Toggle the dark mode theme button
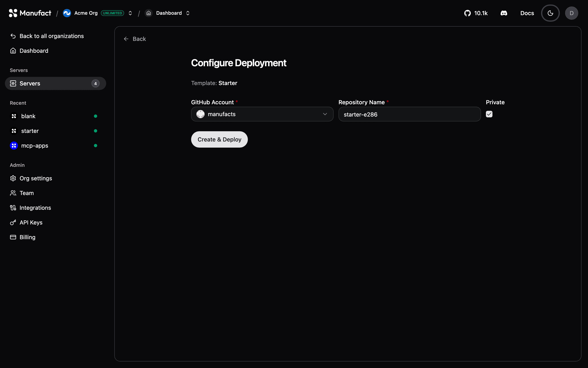This screenshot has width=588, height=368. [x=550, y=13]
